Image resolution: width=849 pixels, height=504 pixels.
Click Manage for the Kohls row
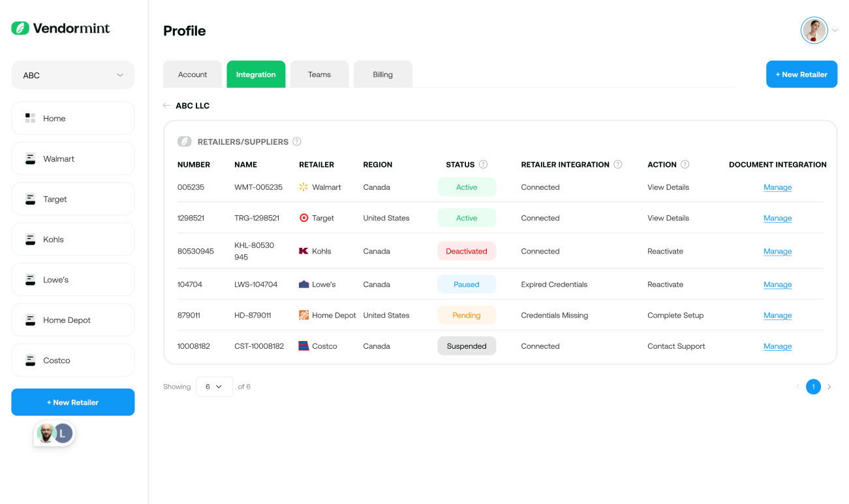pos(778,251)
